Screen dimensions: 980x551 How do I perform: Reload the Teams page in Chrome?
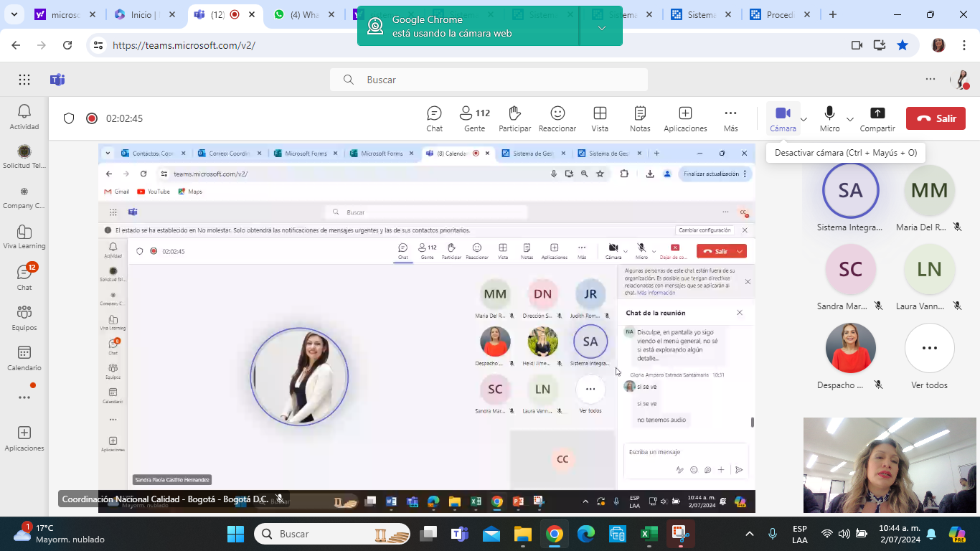tap(67, 45)
